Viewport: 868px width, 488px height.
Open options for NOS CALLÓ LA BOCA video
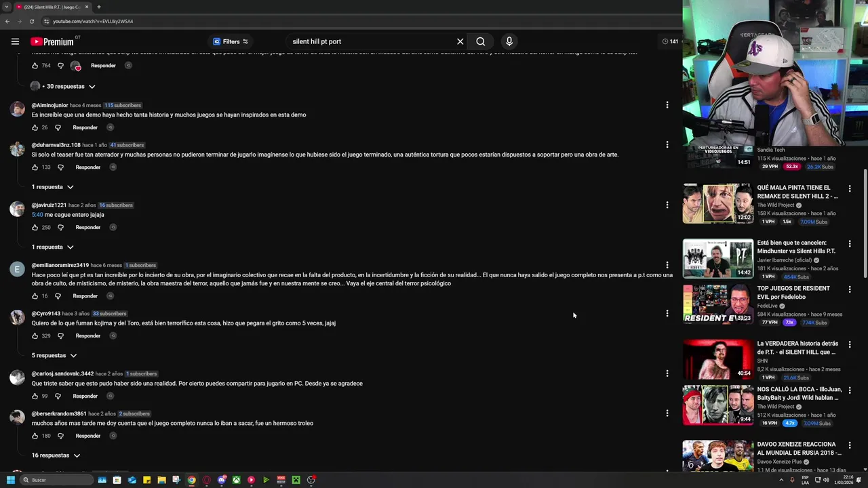tap(850, 390)
